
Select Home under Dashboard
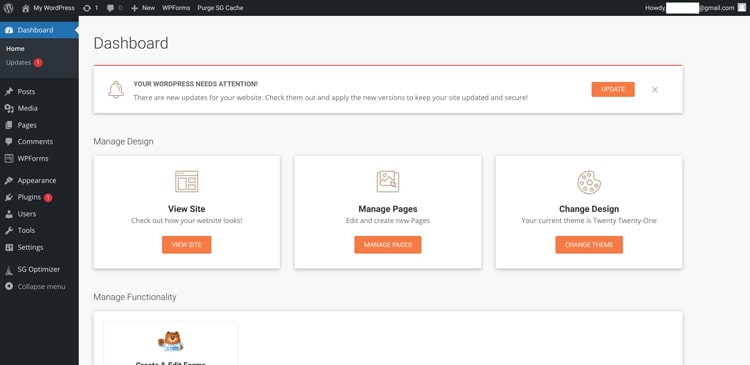(x=15, y=49)
